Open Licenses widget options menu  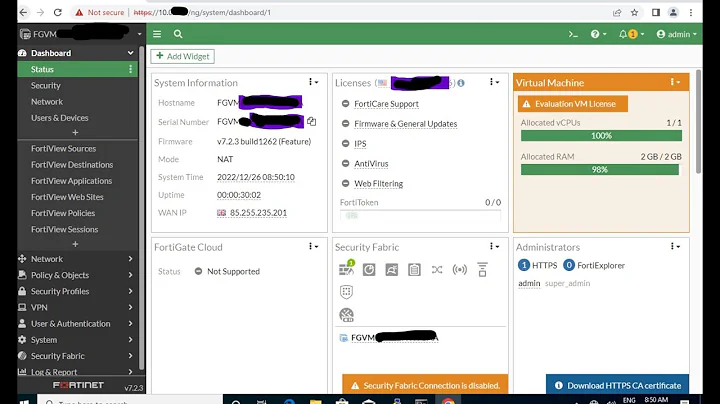coord(495,82)
